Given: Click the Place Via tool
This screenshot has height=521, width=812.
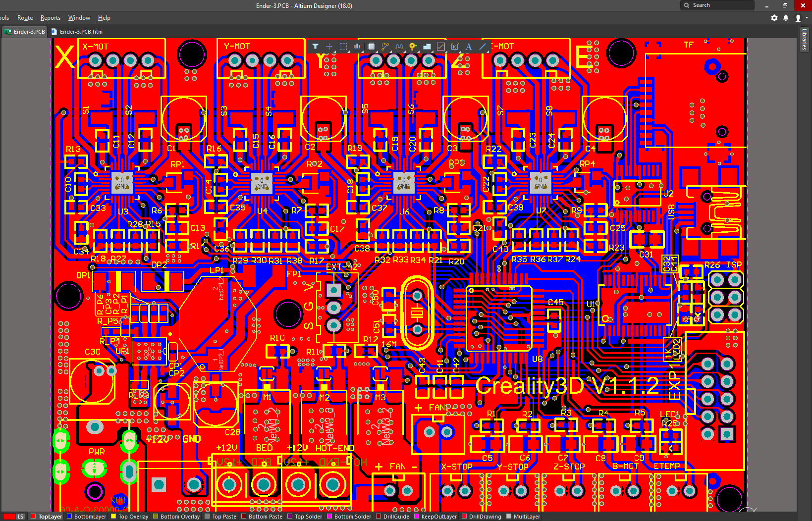Looking at the screenshot, I should (413, 47).
